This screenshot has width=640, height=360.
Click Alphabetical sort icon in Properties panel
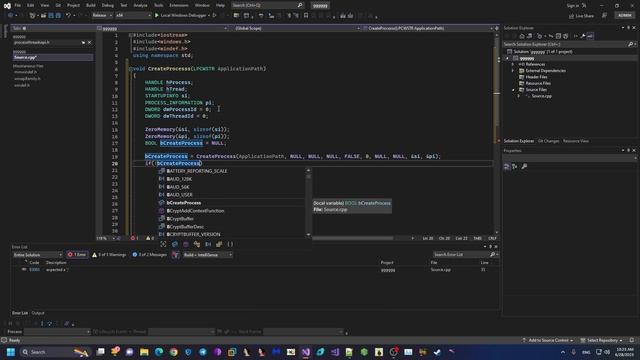(515, 166)
